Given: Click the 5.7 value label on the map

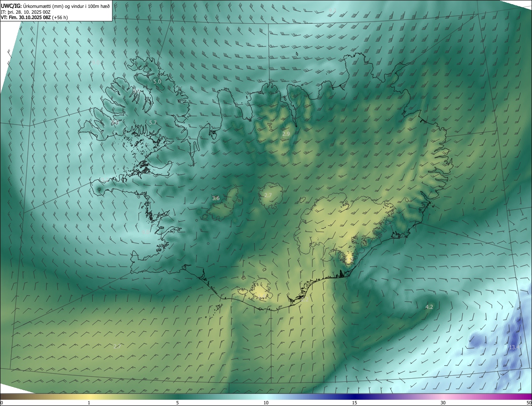Looking at the screenshot, I should pyautogui.click(x=153, y=123).
